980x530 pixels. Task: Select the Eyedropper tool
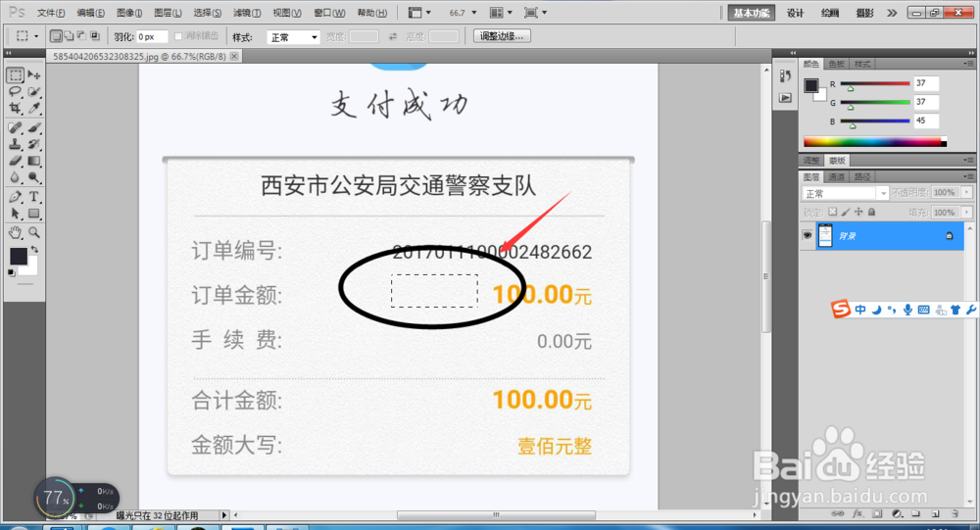[x=34, y=108]
